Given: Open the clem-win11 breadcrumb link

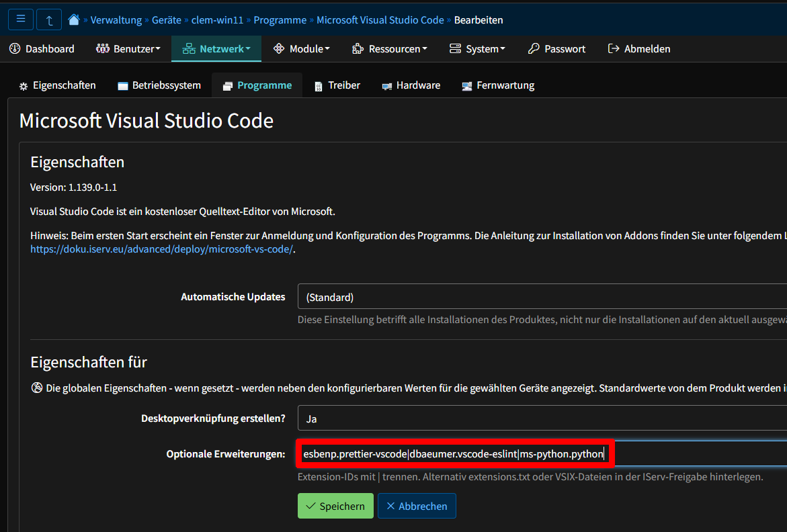Looking at the screenshot, I should click(217, 20).
